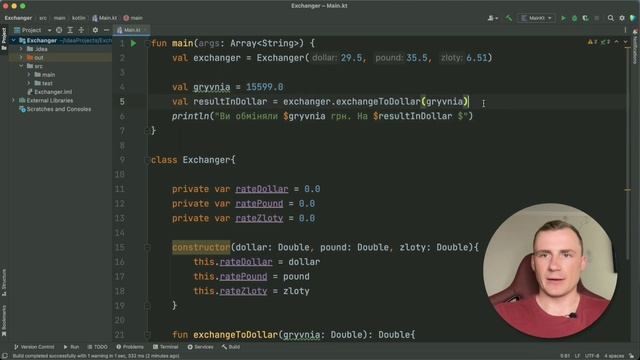
Task: Start the Debug bug icon
Action: [574, 18]
